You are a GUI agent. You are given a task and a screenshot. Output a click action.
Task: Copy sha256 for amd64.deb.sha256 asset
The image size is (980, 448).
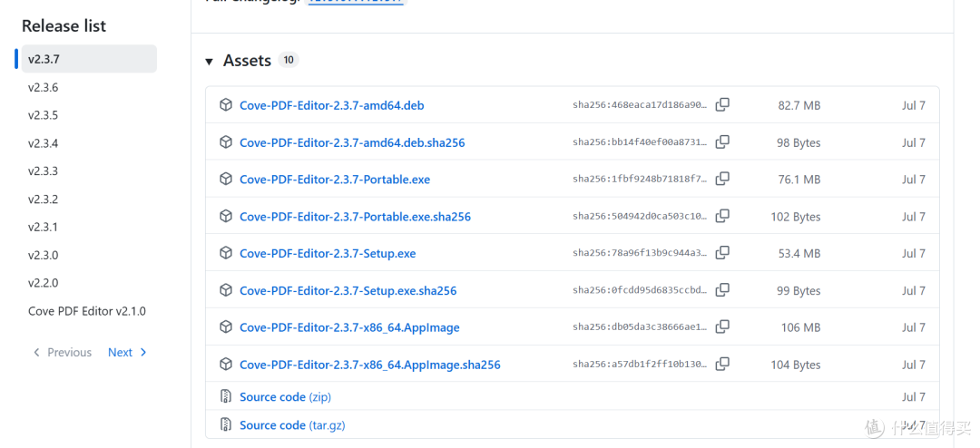click(722, 142)
